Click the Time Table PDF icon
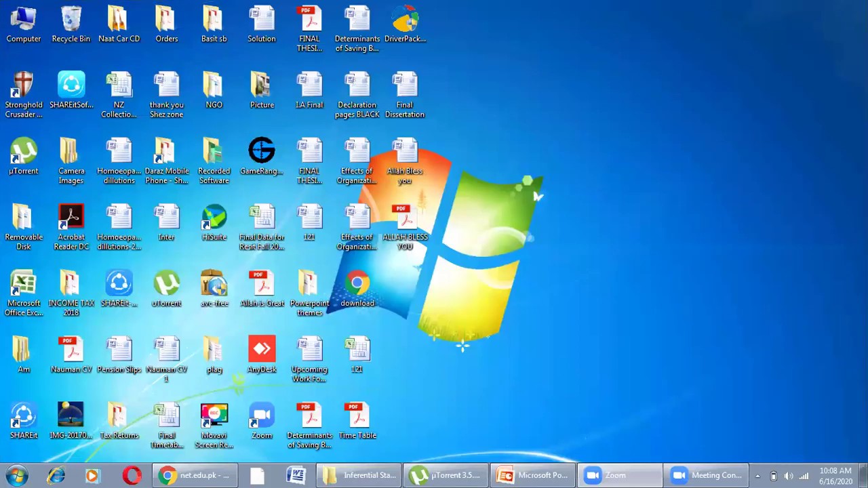 pyautogui.click(x=357, y=421)
